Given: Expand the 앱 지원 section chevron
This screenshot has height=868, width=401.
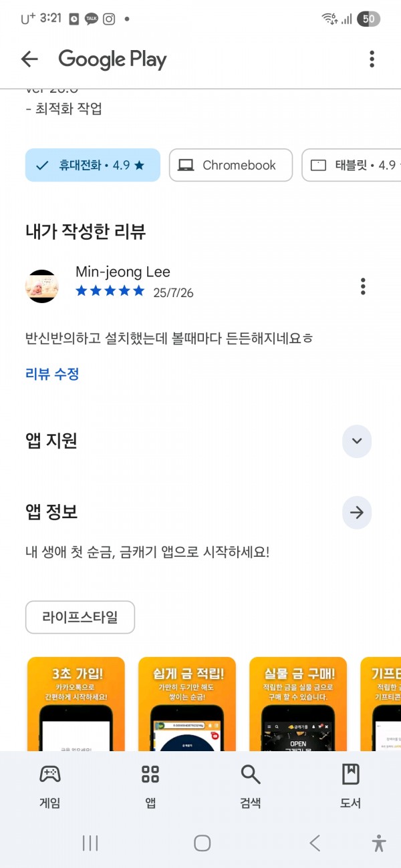Looking at the screenshot, I should (x=357, y=441).
